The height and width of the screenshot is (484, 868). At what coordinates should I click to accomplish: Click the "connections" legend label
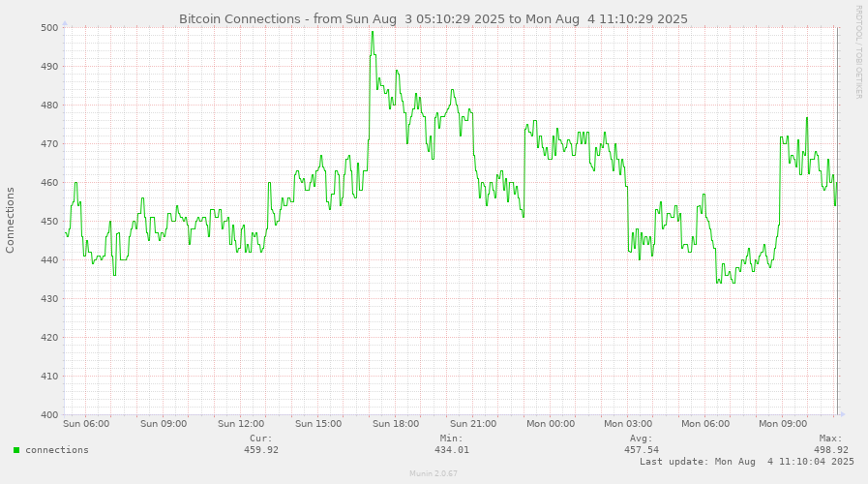(x=56, y=450)
